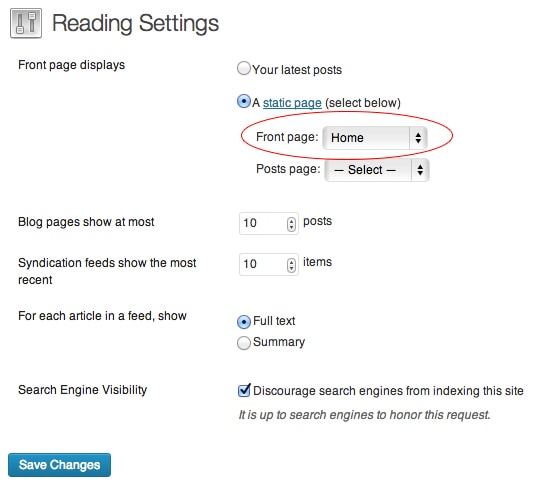This screenshot has width=533, height=485.
Task: Click the Blog pages show at most stepper arrows
Action: [x=291, y=224]
